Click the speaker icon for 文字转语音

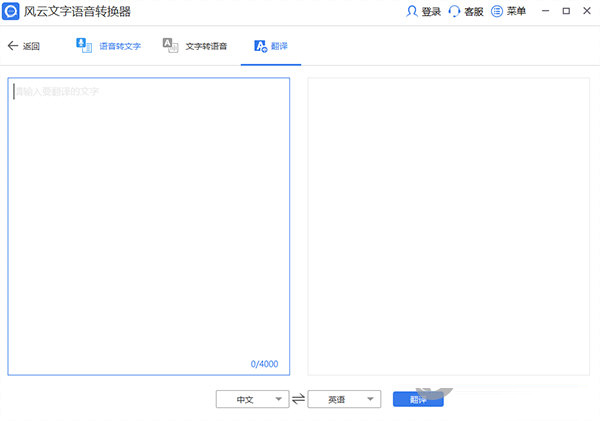point(171,46)
